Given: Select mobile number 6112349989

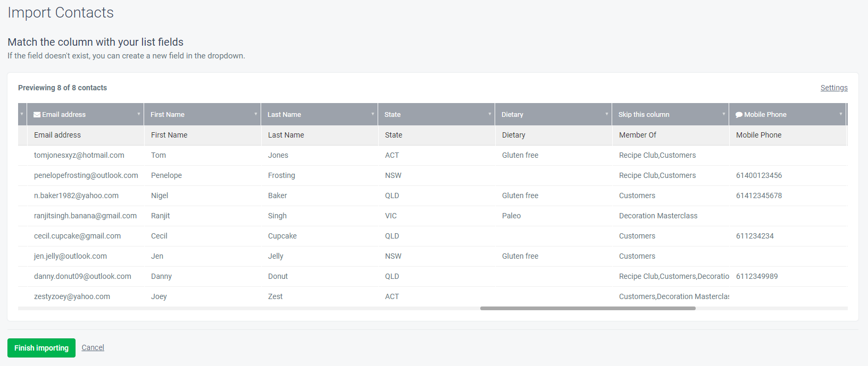Looking at the screenshot, I should (x=757, y=276).
